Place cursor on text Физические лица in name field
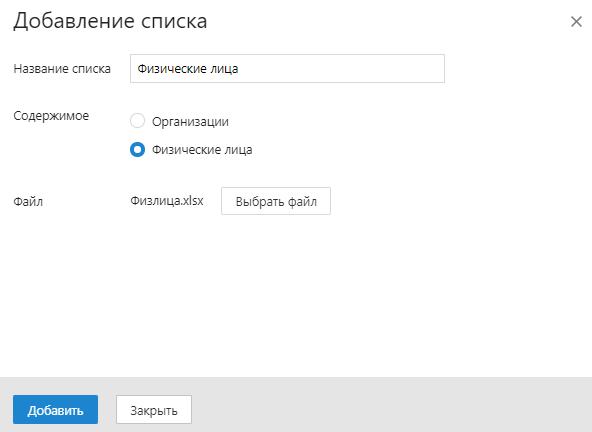This screenshot has width=592, height=432. 188,69
